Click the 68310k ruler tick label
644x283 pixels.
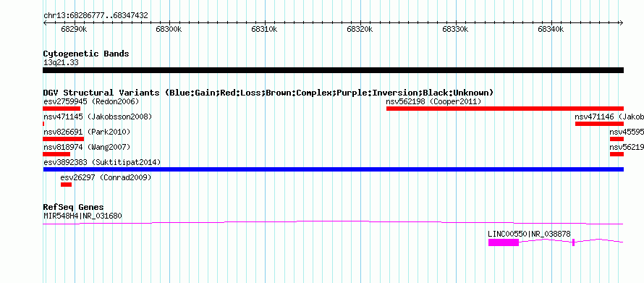pyautogui.click(x=264, y=29)
